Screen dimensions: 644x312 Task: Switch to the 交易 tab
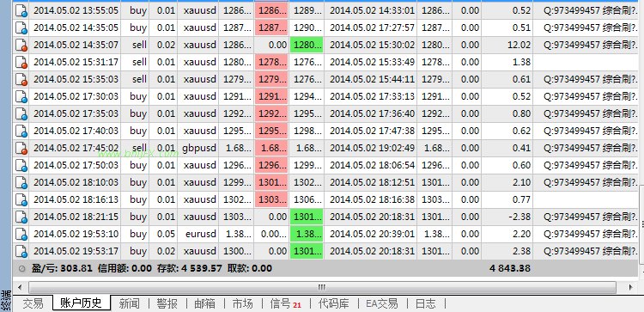(x=33, y=303)
